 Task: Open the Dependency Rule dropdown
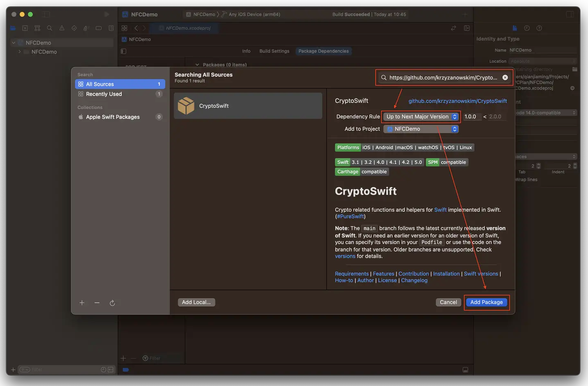[x=421, y=117]
